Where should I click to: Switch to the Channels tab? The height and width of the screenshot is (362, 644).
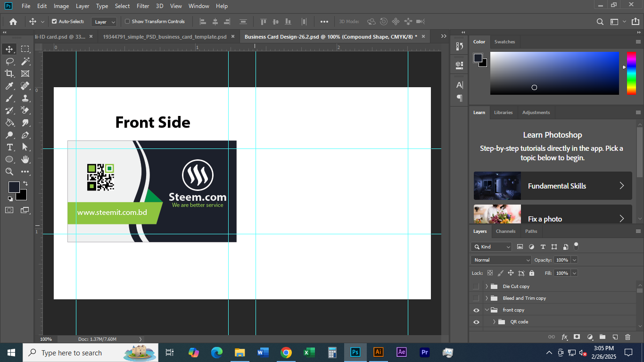505,231
